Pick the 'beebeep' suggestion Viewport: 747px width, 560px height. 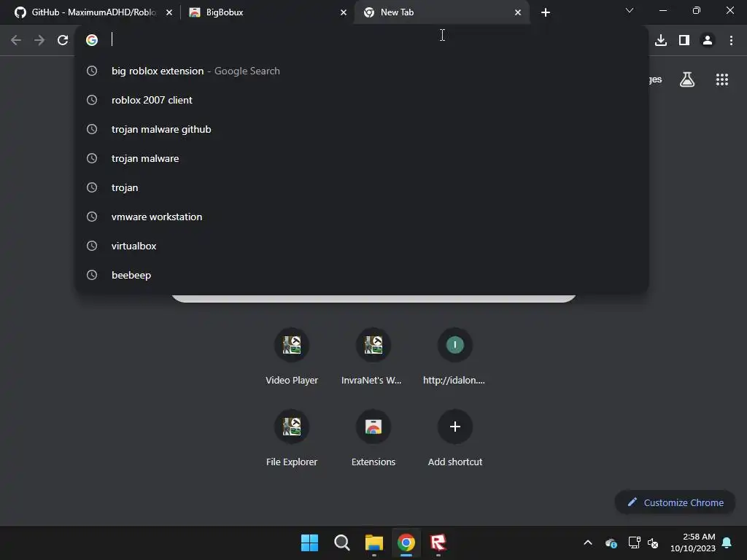click(362, 275)
